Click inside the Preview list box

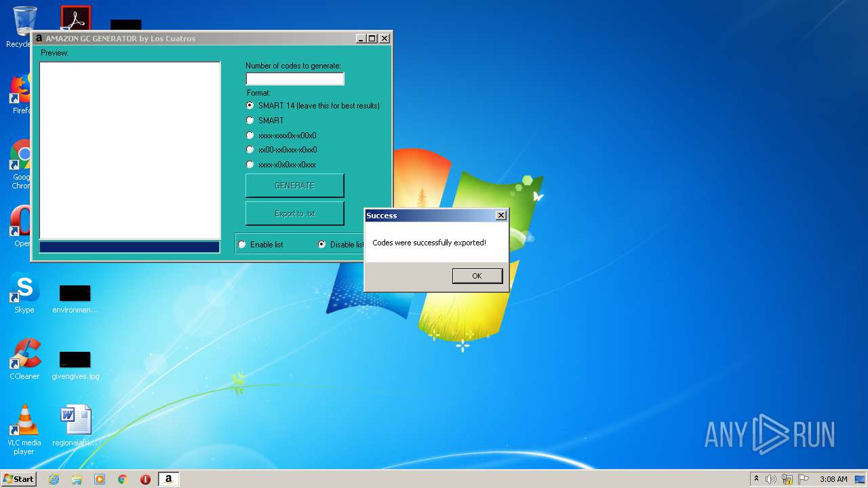130,150
